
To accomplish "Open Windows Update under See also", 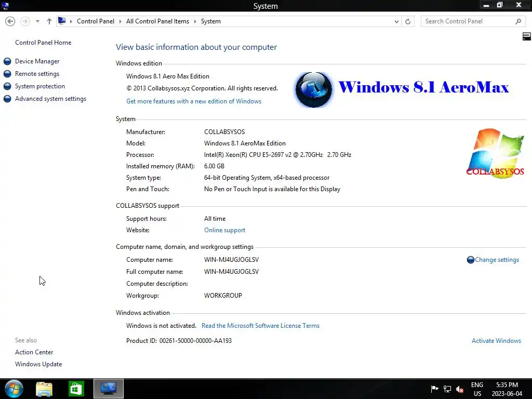I will point(38,364).
